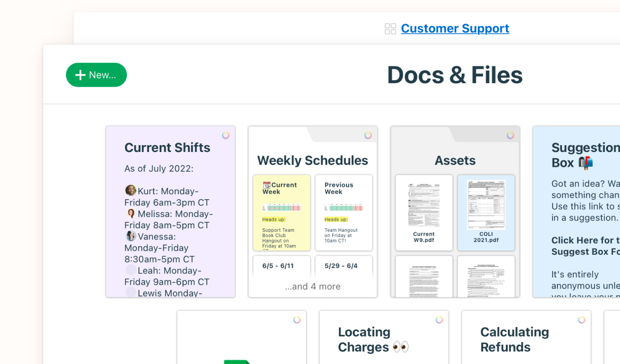Click the rainbow swirl on the Assets card
Viewport: 620px width, 364px height.
click(511, 134)
